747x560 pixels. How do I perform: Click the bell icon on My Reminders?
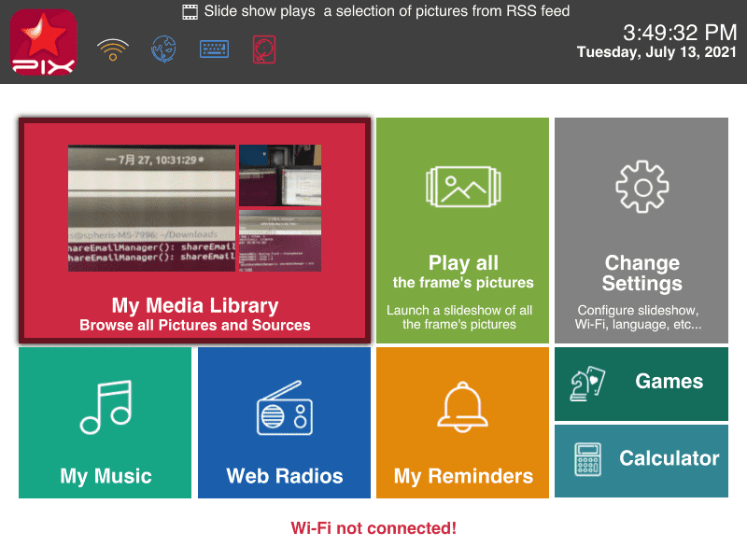click(462, 407)
